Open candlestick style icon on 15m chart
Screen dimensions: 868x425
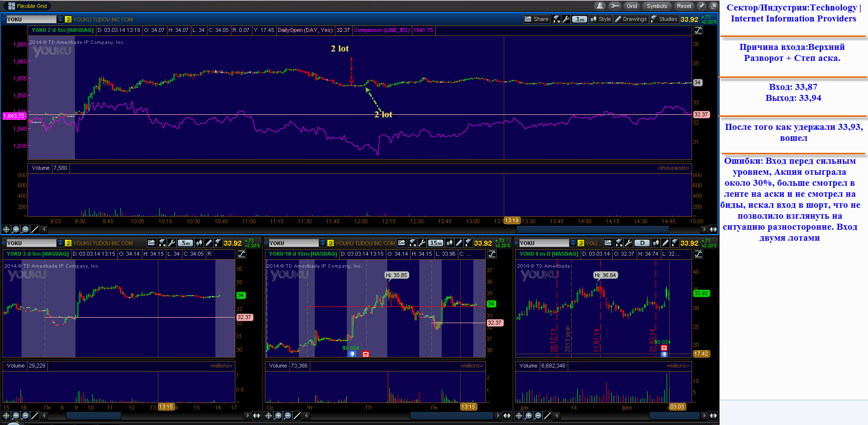(x=450, y=243)
